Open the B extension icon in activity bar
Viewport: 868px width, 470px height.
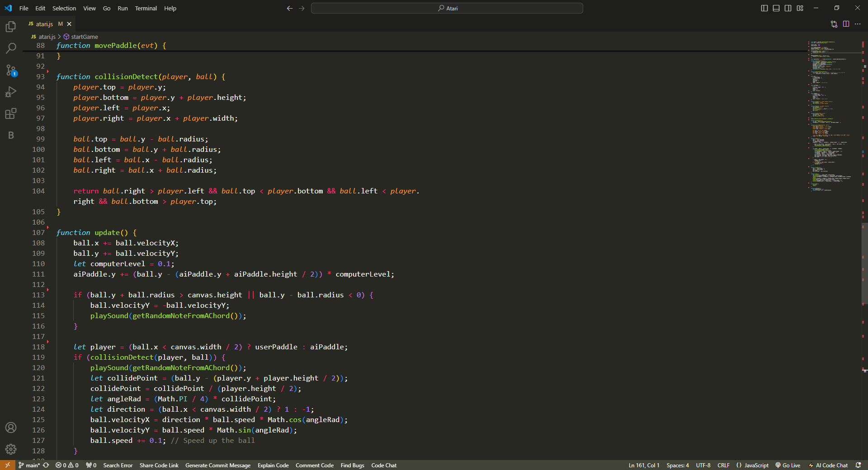coord(11,135)
